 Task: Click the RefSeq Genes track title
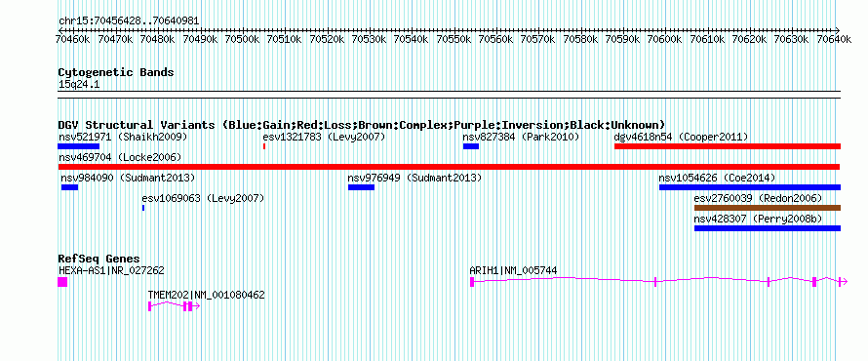(99, 259)
